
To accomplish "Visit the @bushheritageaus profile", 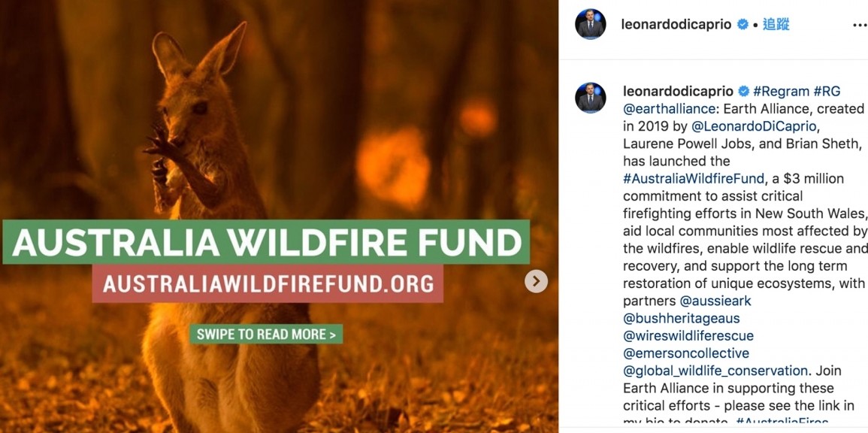I will [681, 318].
